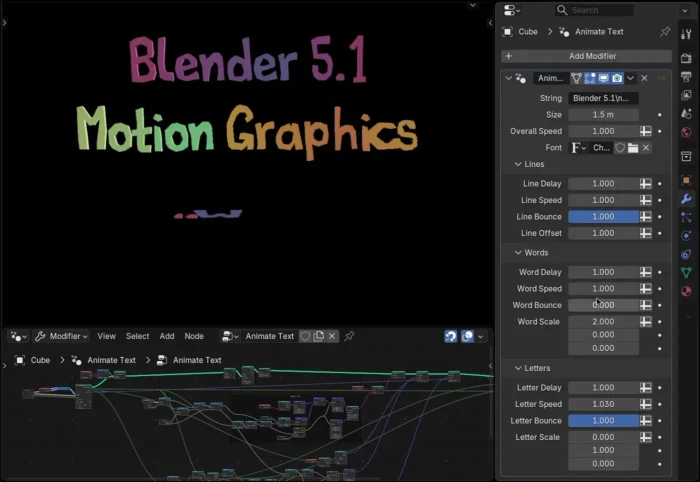
Task: Toggle modifier edit mode display
Action: [591, 78]
